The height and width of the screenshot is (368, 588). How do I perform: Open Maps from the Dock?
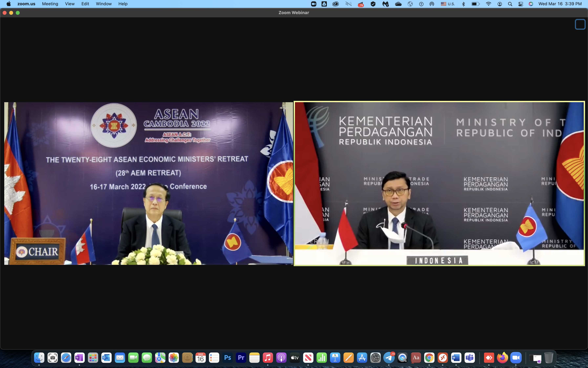point(160,357)
